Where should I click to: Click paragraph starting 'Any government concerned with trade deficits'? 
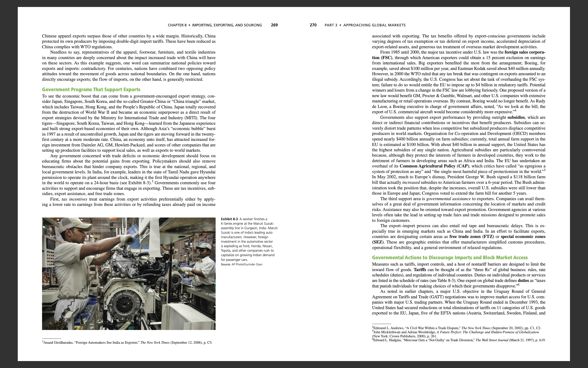pyautogui.click(x=129, y=175)
